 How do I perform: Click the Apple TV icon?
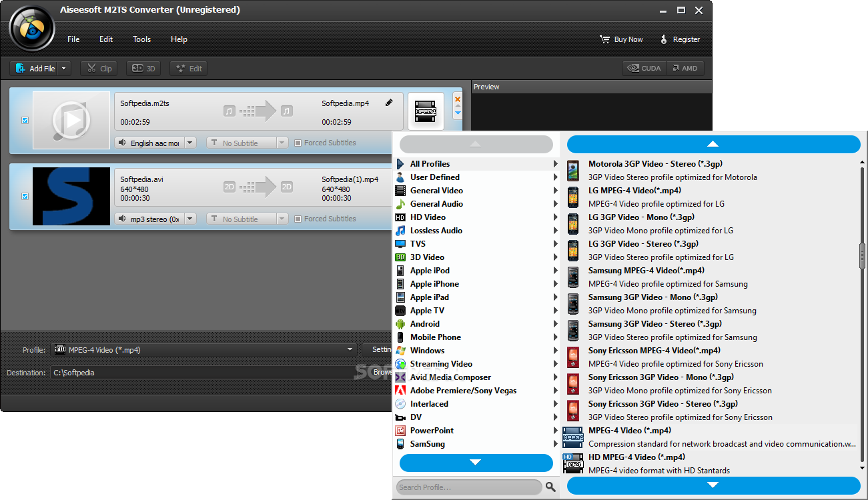click(x=400, y=311)
